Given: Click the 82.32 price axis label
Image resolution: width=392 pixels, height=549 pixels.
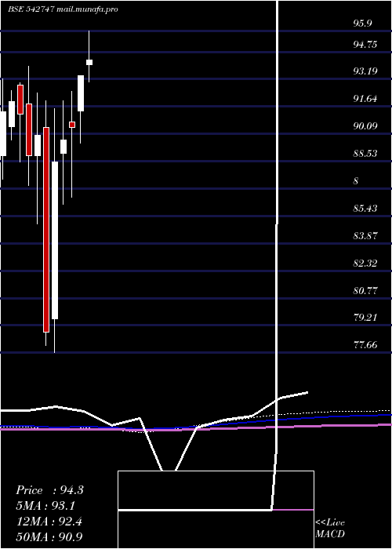Looking at the screenshot, I should tap(365, 264).
